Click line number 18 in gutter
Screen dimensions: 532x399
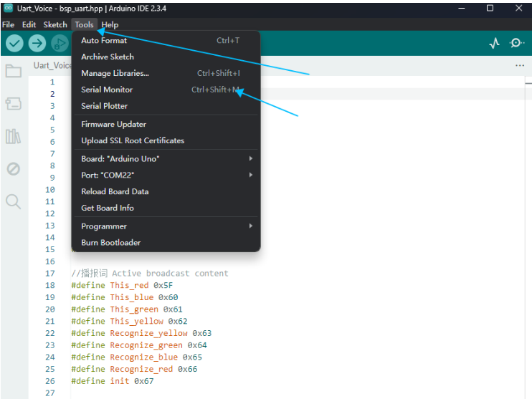tap(50, 285)
